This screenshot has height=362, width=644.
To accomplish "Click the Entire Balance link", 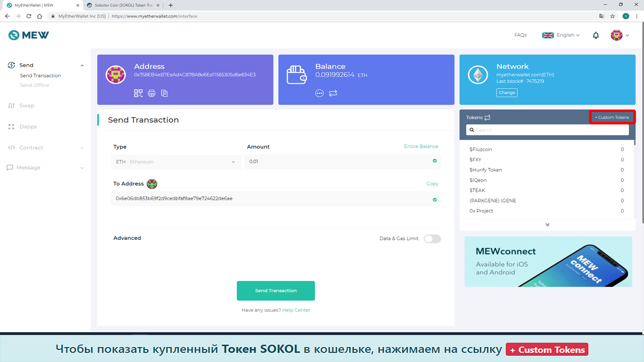I will click(x=421, y=146).
